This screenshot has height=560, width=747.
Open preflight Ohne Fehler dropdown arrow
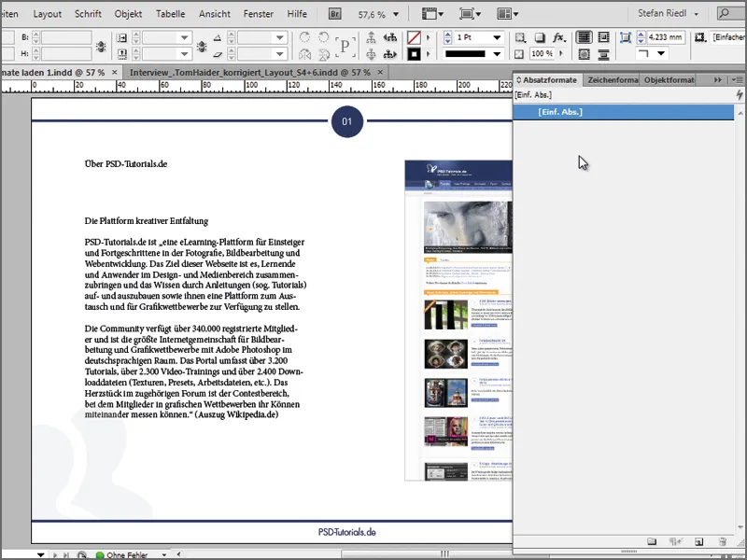(x=164, y=554)
